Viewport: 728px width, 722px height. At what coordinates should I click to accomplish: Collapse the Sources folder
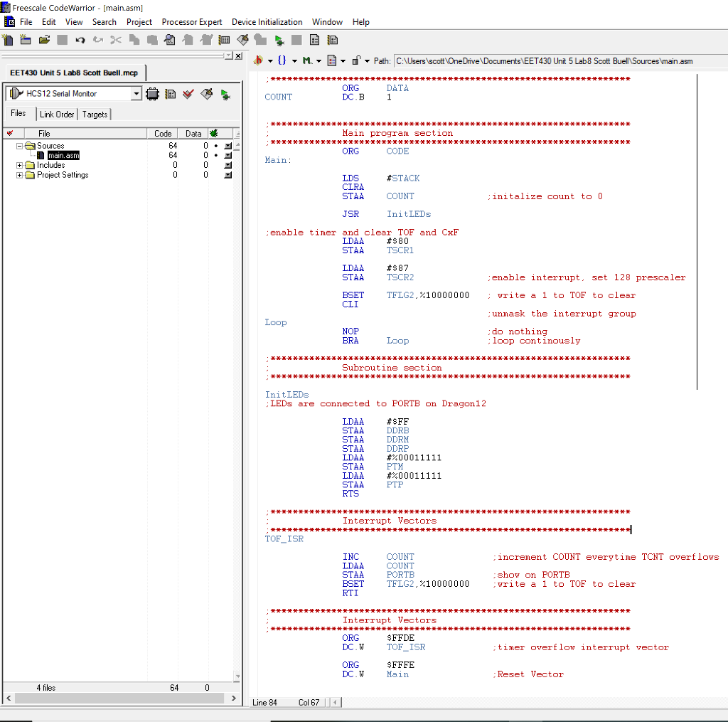pos(20,146)
